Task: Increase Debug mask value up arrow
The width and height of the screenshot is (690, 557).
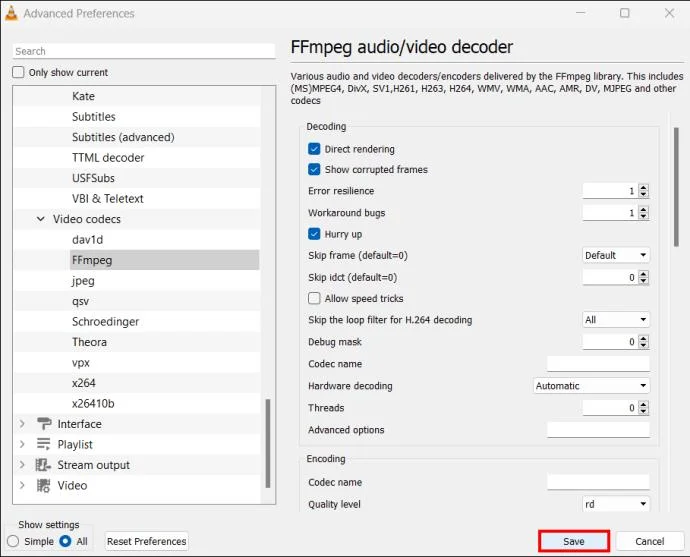Action: 643,338
